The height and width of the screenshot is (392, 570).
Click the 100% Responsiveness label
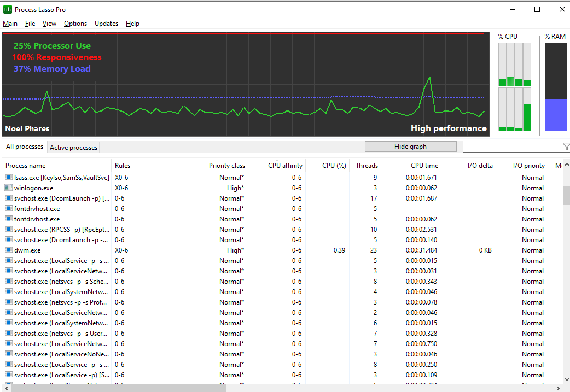coord(57,57)
